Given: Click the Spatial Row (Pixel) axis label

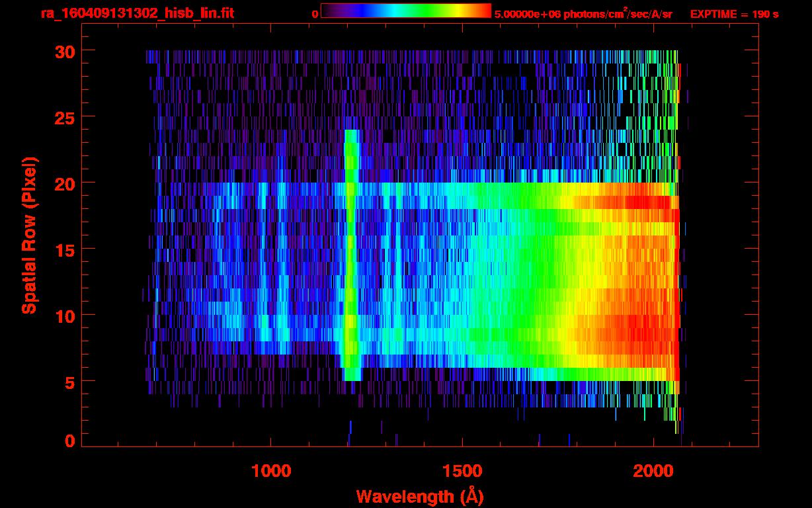Looking at the screenshot, I should pos(29,235).
